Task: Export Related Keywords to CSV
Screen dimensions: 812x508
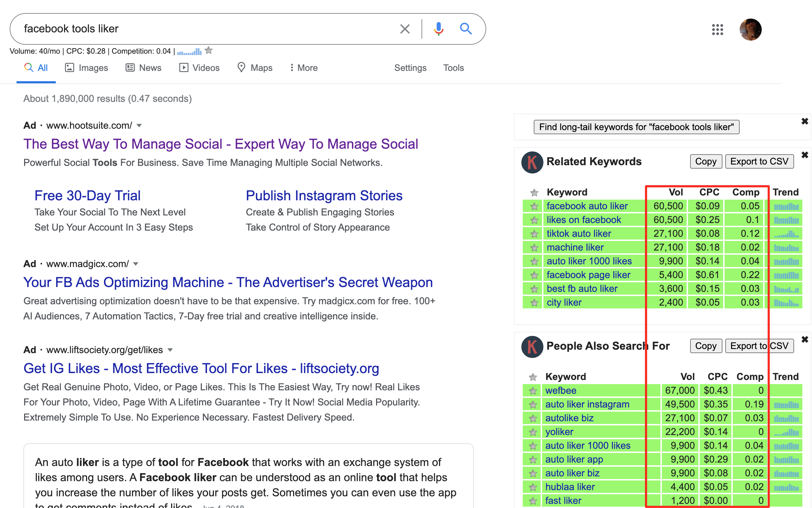Action: click(x=759, y=161)
